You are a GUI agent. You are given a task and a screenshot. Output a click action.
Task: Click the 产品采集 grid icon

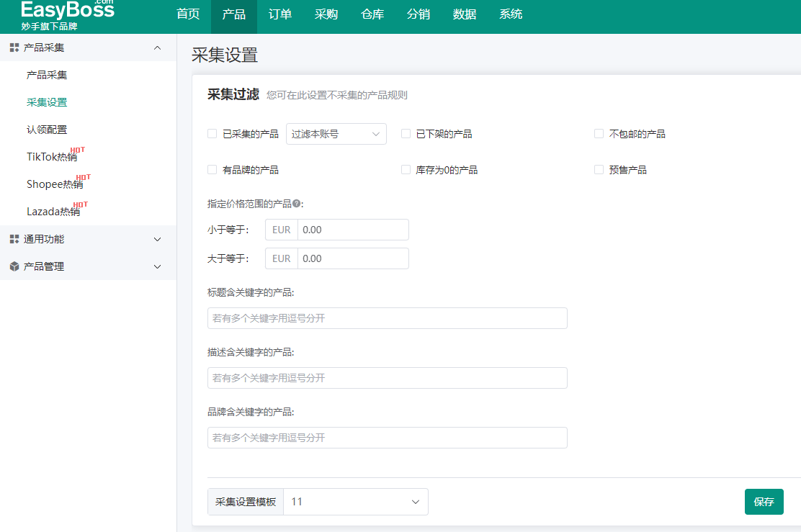point(14,48)
